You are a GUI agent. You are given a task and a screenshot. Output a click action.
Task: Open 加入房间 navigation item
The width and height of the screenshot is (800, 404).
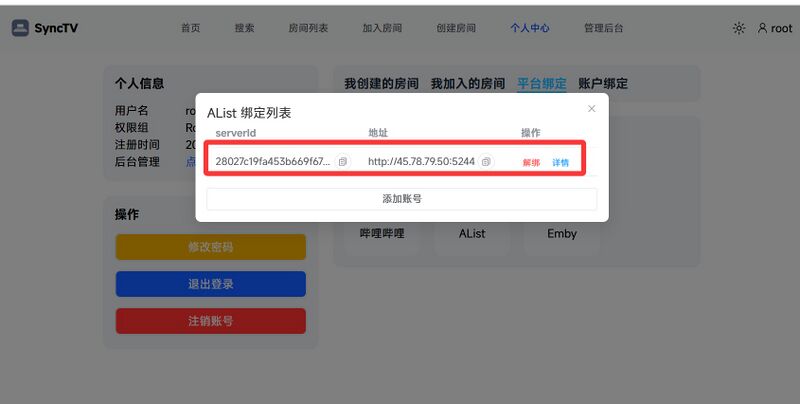point(382,28)
